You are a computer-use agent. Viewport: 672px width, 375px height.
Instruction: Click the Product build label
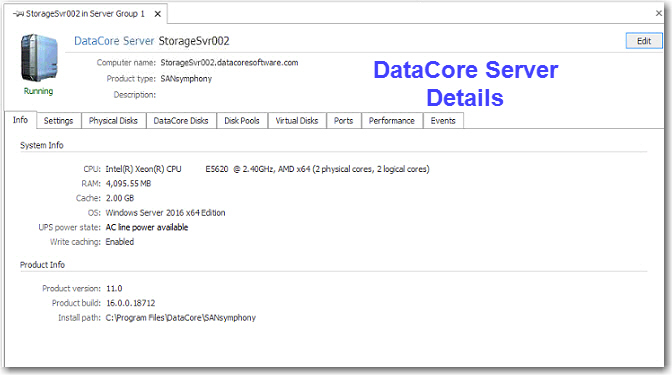point(76,303)
